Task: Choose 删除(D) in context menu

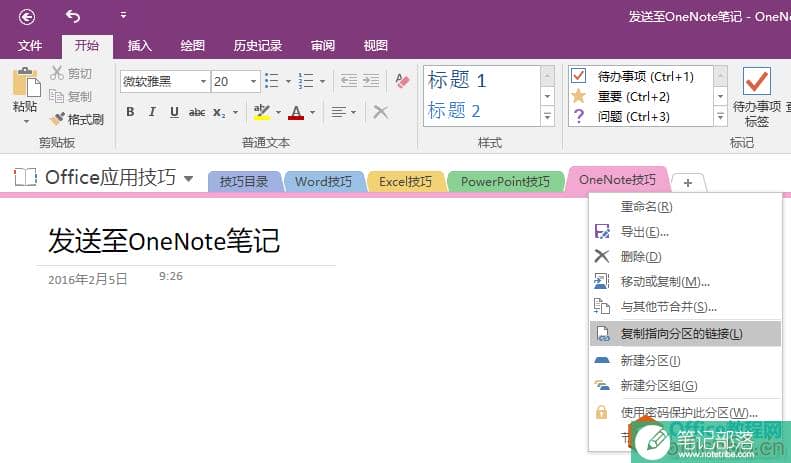Action: tap(685, 256)
